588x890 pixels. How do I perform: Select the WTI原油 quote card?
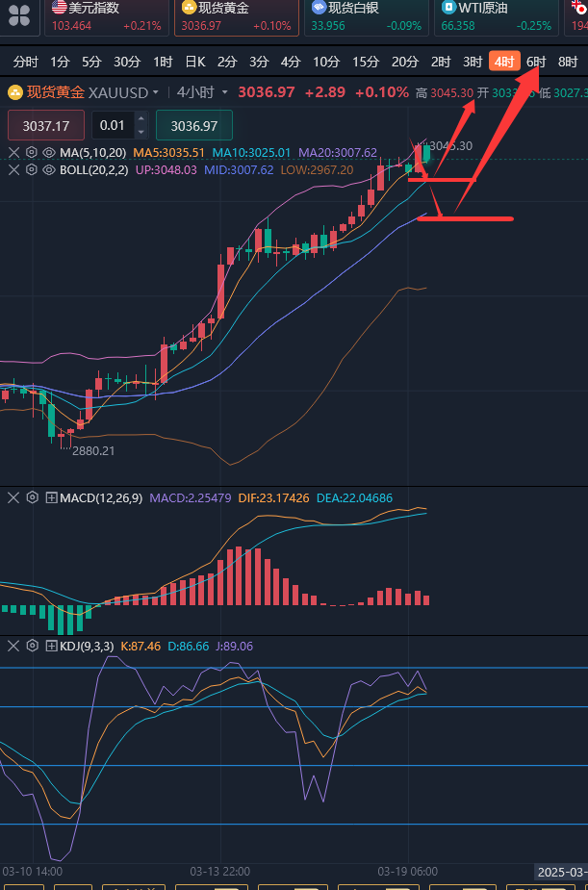[497, 17]
